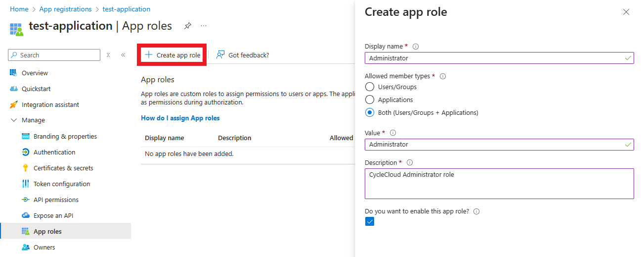Click the sidebar Search field

click(54, 55)
